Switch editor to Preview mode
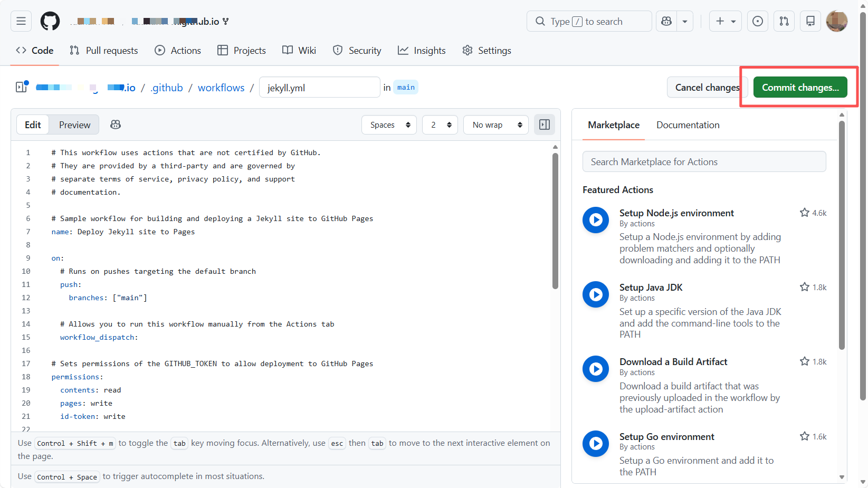The image size is (868, 488). 74,125
